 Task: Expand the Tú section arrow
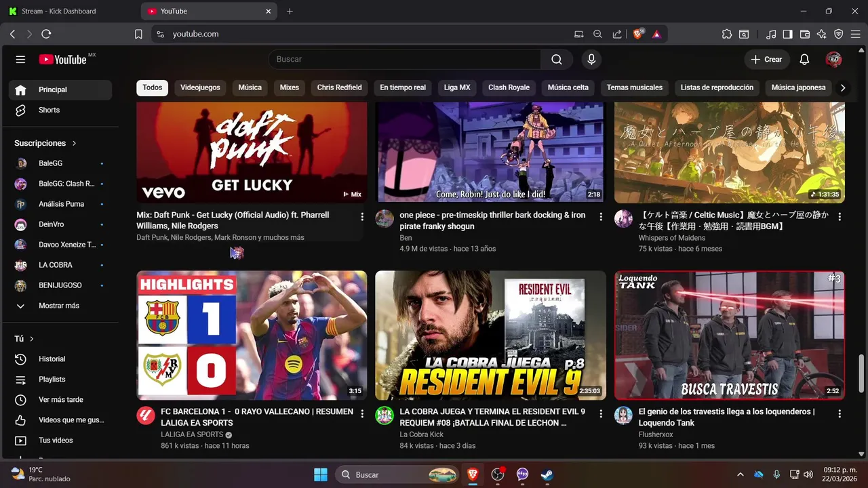point(32,339)
